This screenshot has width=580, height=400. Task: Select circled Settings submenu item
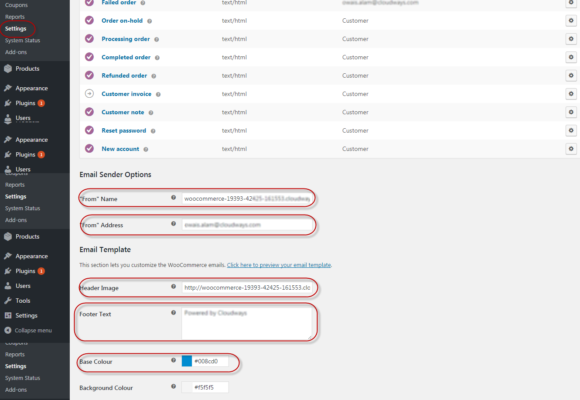tap(16, 28)
